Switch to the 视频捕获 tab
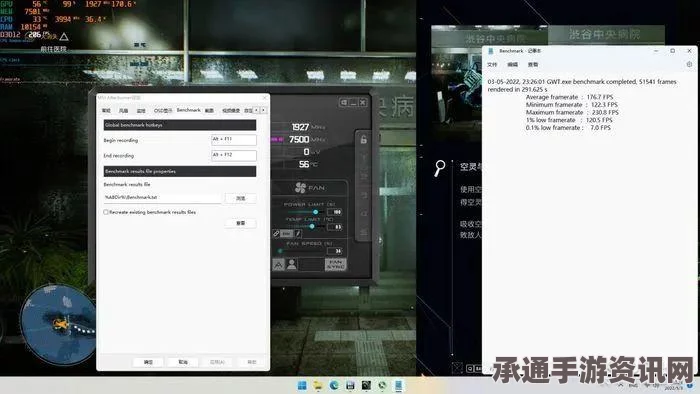 (231, 111)
